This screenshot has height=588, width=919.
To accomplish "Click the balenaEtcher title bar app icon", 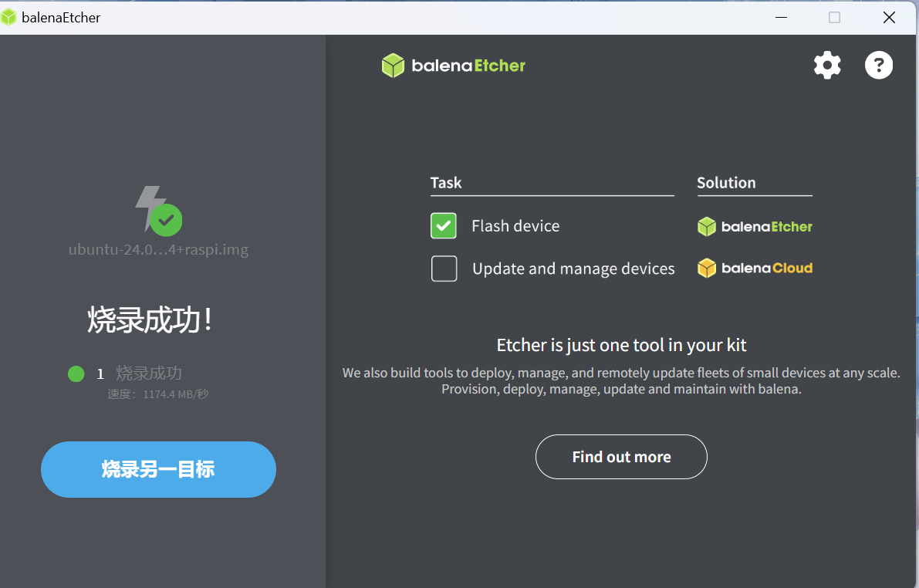I will point(8,18).
